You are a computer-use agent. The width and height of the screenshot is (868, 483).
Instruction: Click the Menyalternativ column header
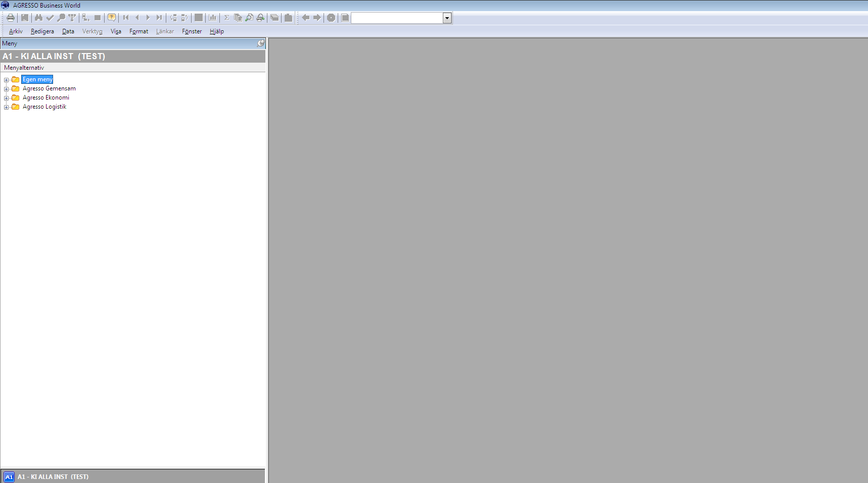pyautogui.click(x=132, y=68)
